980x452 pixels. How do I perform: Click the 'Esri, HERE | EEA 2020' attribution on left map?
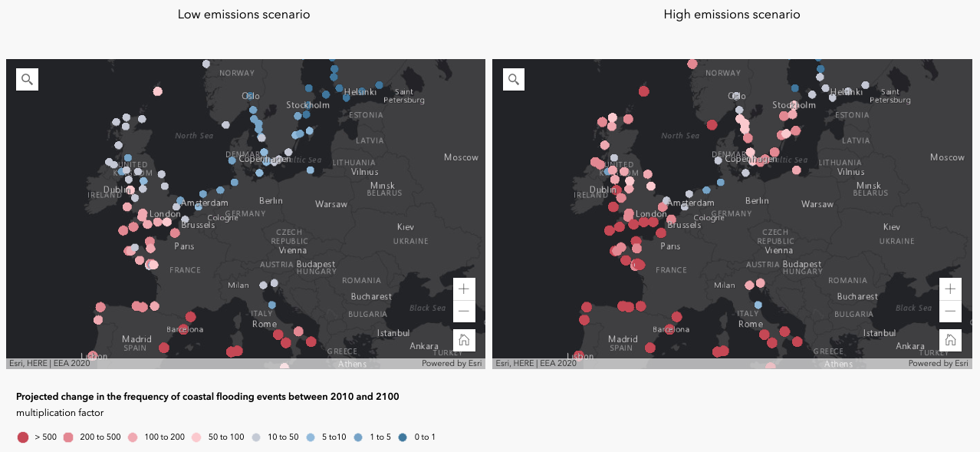(49, 364)
